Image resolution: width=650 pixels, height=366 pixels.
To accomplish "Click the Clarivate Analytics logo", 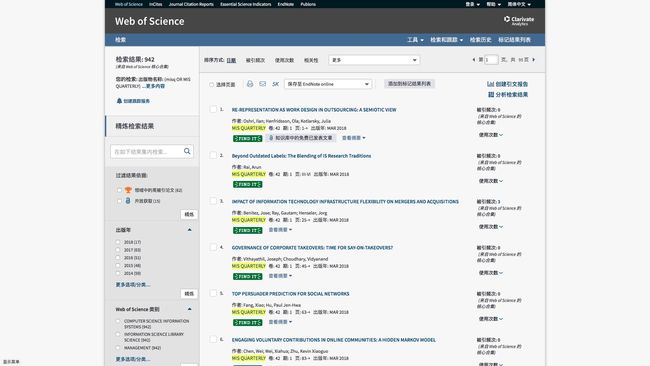I will [519, 20].
